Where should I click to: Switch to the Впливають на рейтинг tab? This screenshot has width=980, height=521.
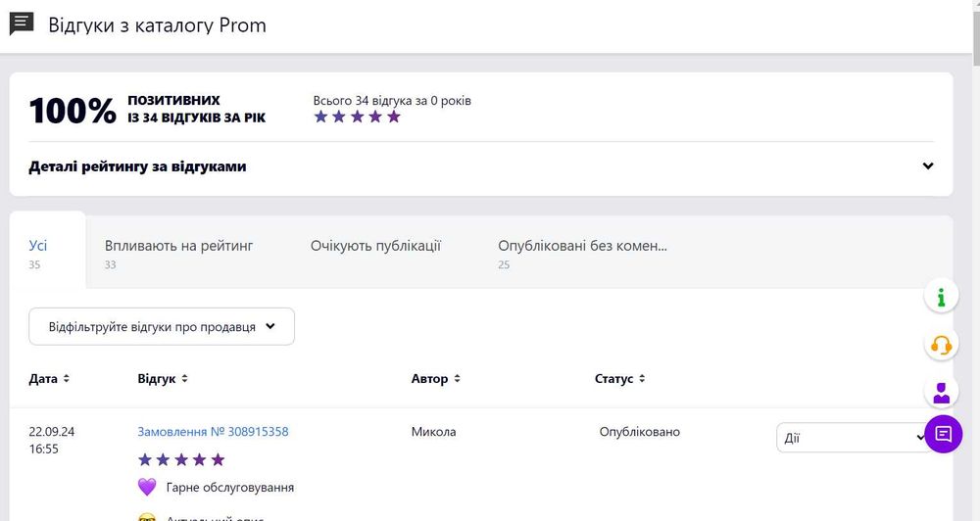(x=178, y=251)
